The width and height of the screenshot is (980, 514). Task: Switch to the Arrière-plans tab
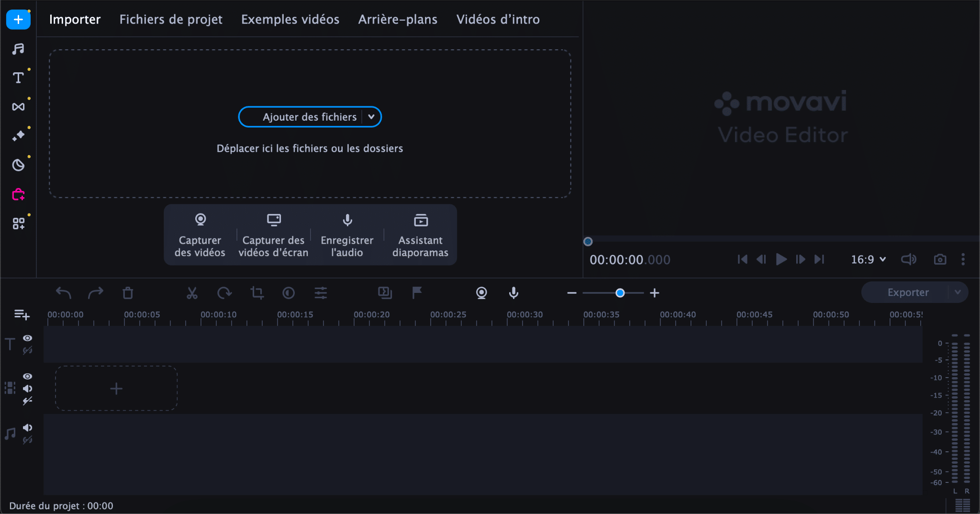(x=398, y=19)
